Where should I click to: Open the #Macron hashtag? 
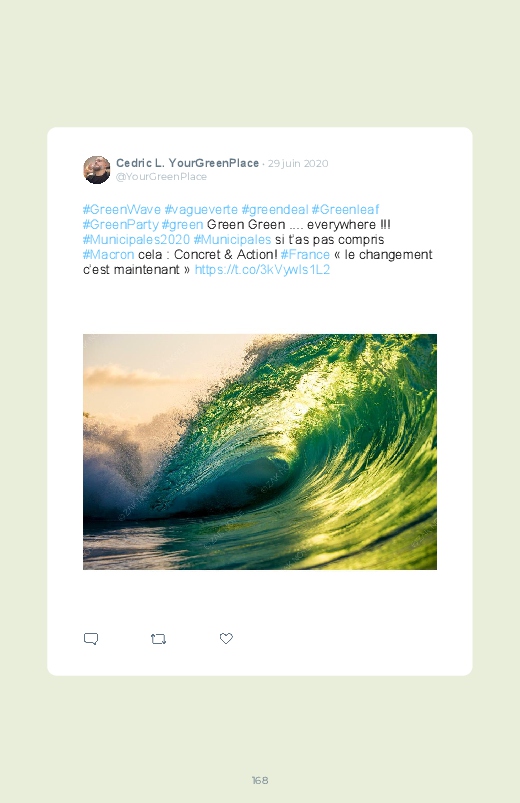109,255
